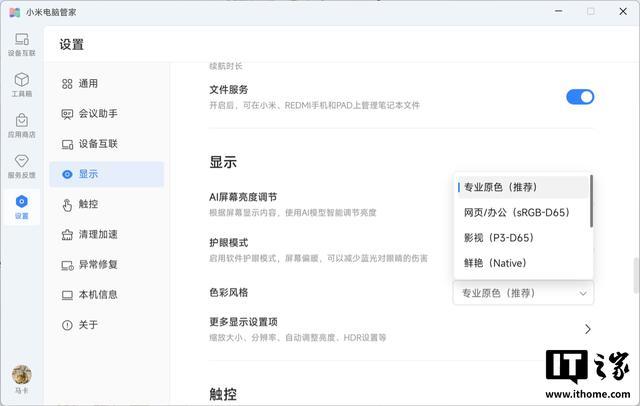This screenshot has height=406, width=640.
Task: Open the 工具箱 toolbox icon
Action: [x=22, y=85]
